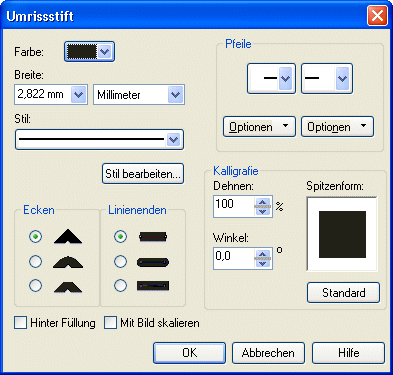Select rounded corners radio button
The image size is (393, 375).
click(35, 261)
